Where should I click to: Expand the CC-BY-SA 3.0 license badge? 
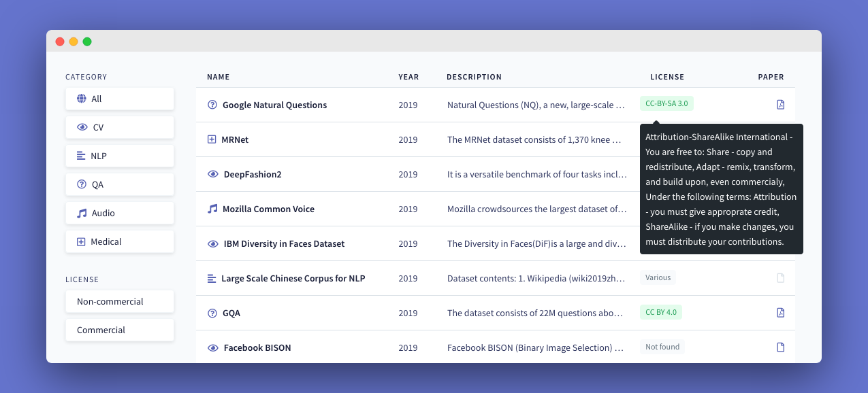[666, 103]
